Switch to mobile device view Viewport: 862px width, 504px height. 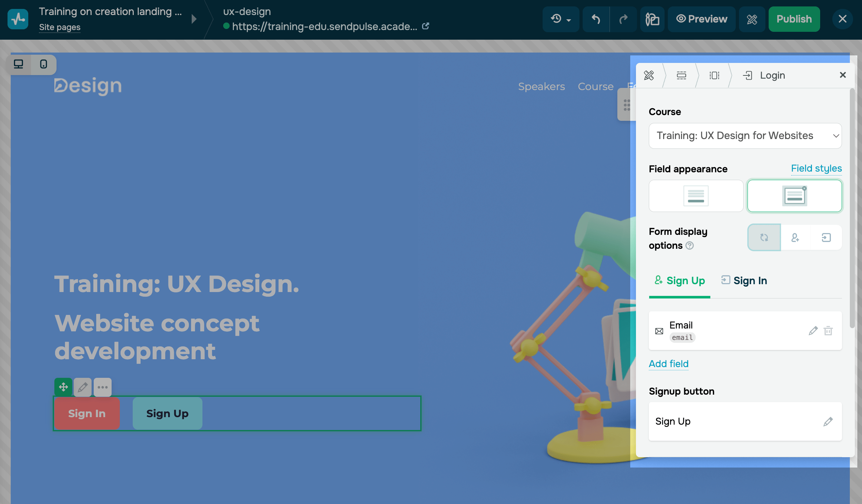point(44,64)
